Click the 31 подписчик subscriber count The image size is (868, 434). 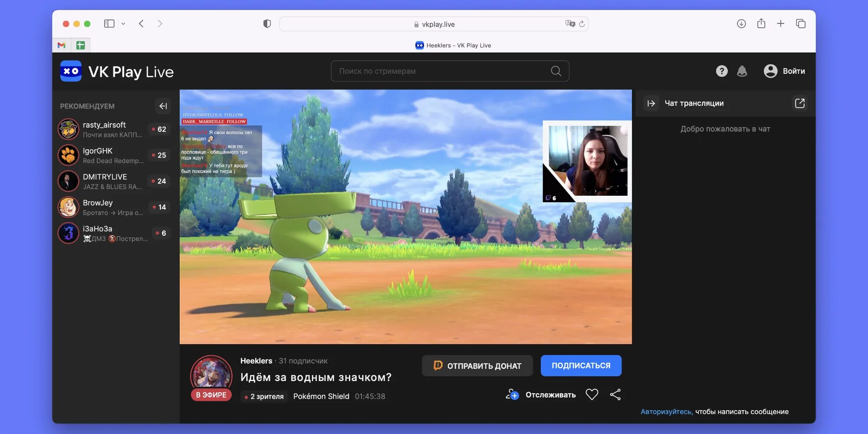(303, 361)
